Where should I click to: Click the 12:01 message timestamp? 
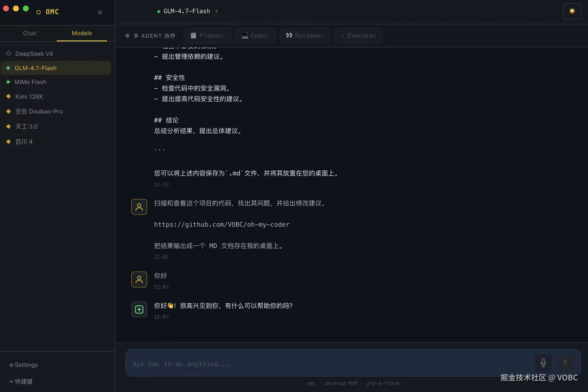pyautogui.click(x=161, y=257)
